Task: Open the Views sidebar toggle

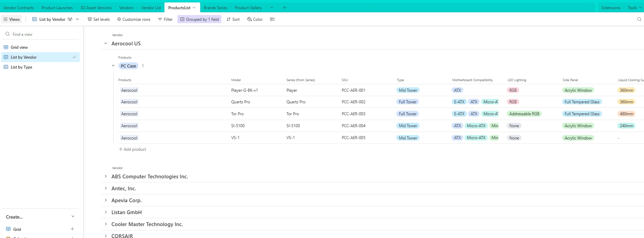Action: (x=12, y=19)
